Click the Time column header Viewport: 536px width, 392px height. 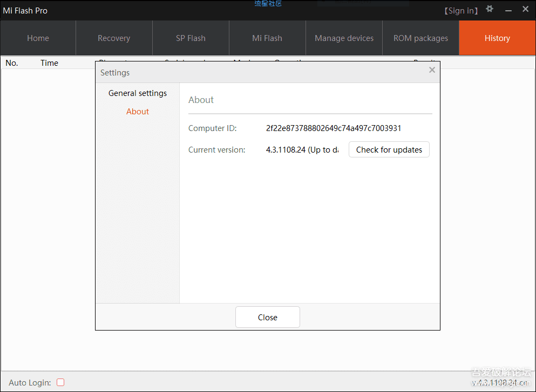click(49, 63)
